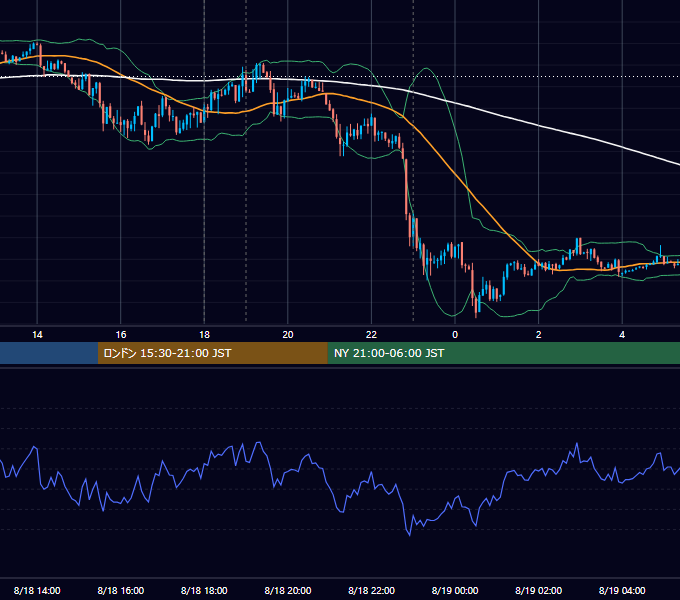The height and width of the screenshot is (600, 680).
Task: Click the 8/18 14:00 date label
Action: pos(37,590)
